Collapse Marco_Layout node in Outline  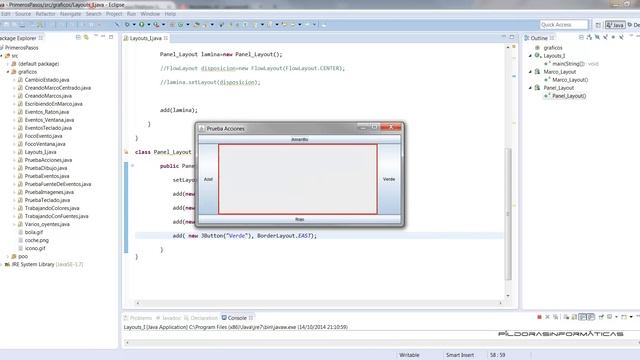pyautogui.click(x=531, y=72)
